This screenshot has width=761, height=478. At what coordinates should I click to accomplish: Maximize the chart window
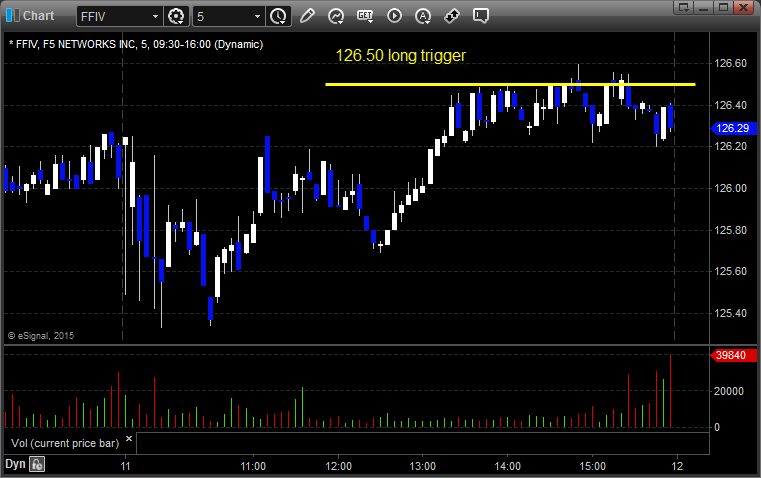click(723, 7)
